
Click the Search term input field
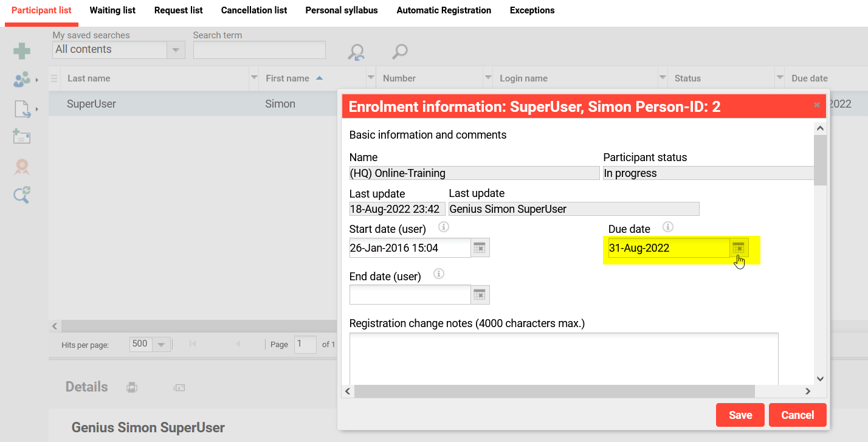[x=259, y=50]
